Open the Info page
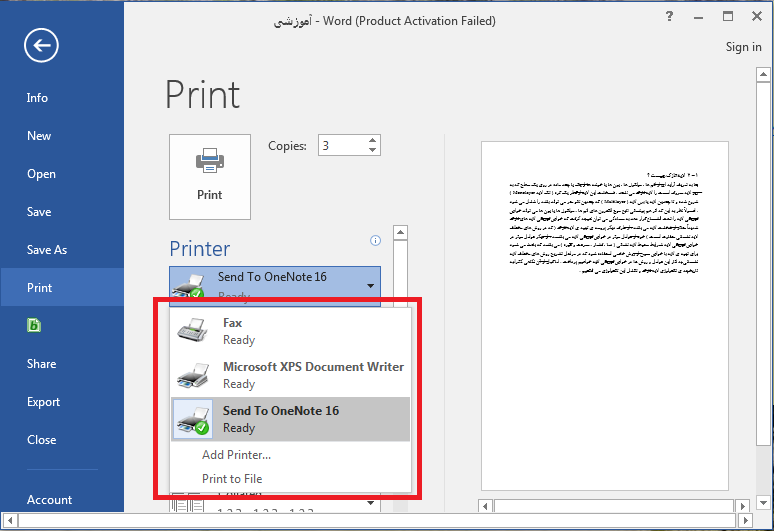This screenshot has height=531, width=774. (38, 98)
